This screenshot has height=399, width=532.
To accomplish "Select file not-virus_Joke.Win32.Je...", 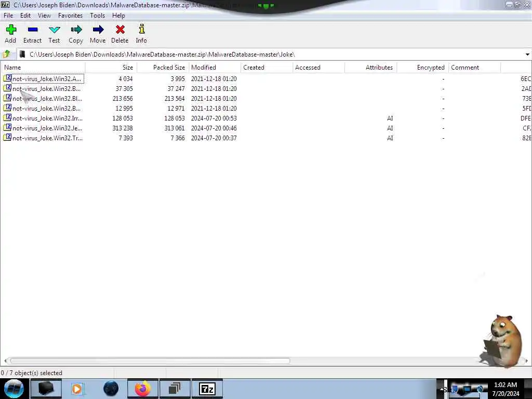I will [47, 128].
